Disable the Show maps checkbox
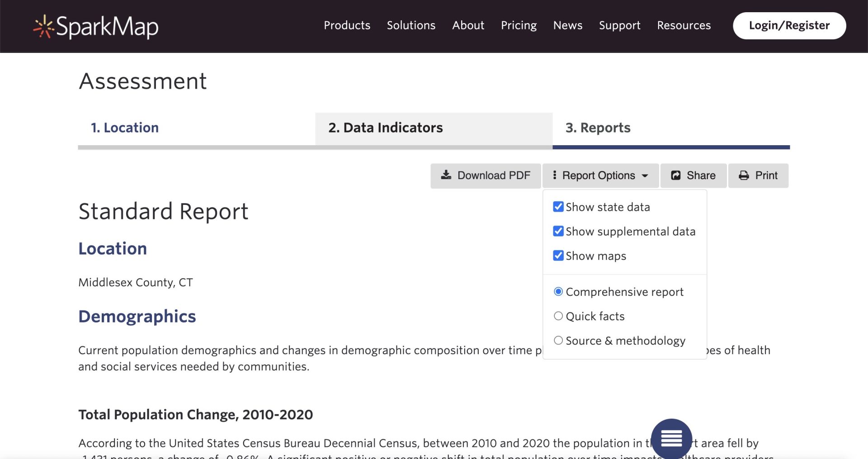Viewport: 868px width, 459px height. click(558, 256)
